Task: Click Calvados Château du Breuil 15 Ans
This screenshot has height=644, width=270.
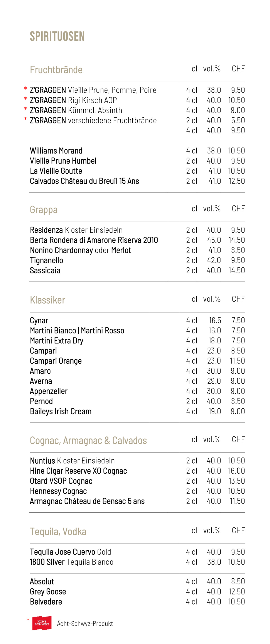Action: (x=84, y=181)
